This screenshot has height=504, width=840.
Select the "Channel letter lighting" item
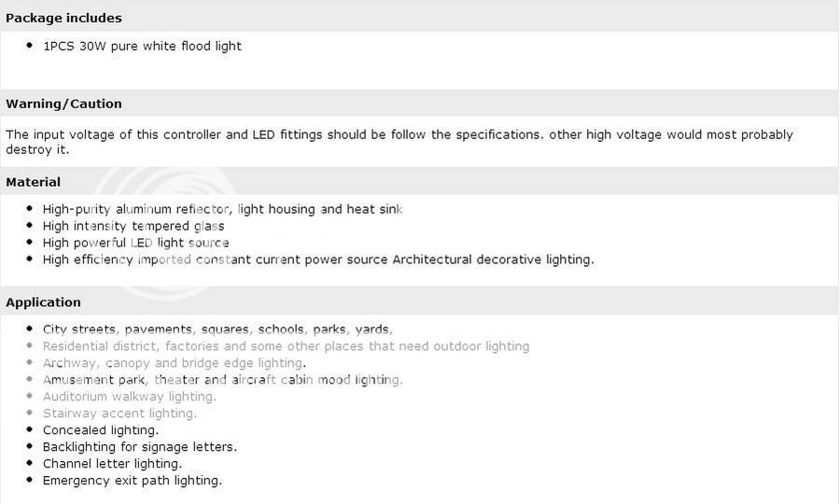coord(112,464)
